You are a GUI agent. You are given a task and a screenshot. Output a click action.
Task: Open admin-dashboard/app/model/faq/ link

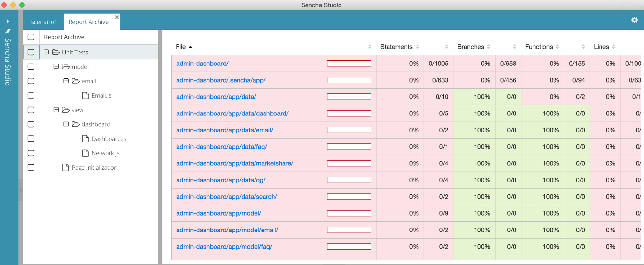tap(224, 247)
